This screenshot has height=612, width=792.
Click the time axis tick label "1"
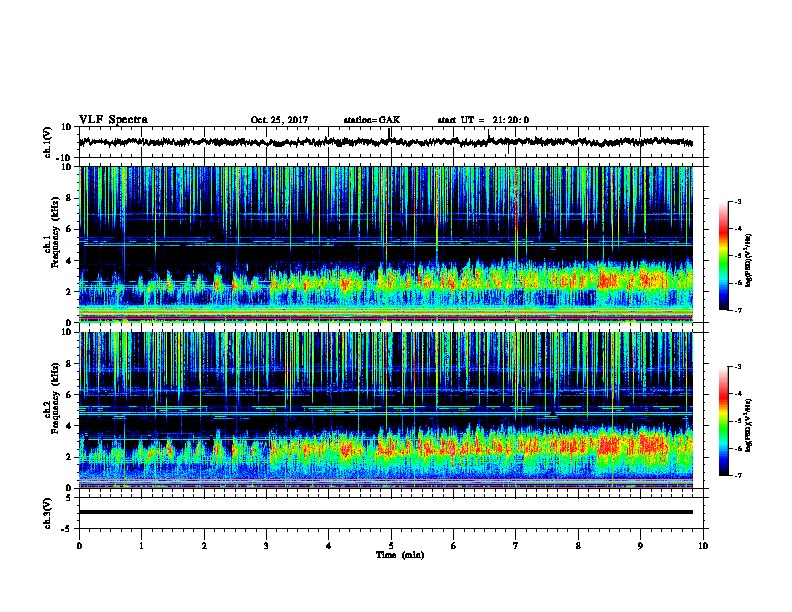141,546
